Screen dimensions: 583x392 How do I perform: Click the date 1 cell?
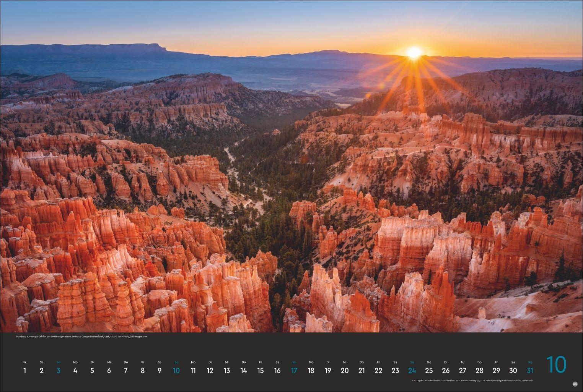pyautogui.click(x=25, y=370)
